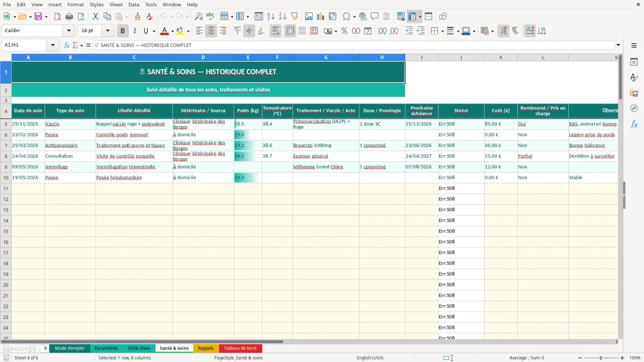
Task: Open font color dropdown arrow
Action: [172, 31]
